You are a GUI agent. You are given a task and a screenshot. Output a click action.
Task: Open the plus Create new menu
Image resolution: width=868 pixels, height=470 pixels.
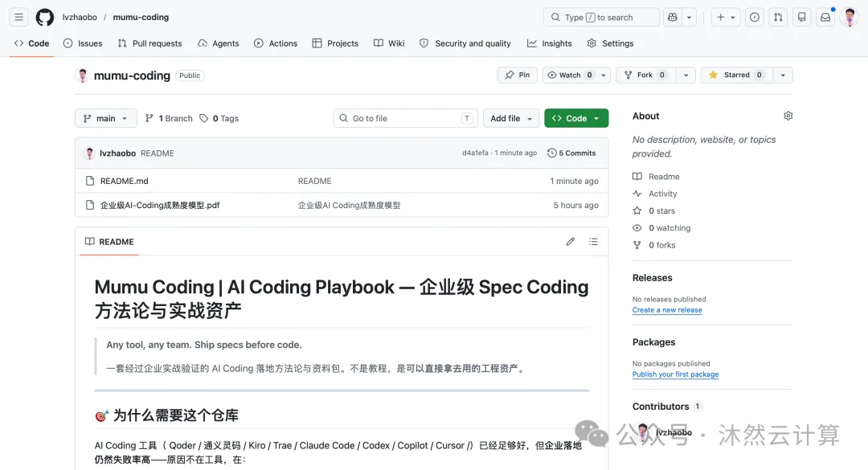[x=726, y=17]
